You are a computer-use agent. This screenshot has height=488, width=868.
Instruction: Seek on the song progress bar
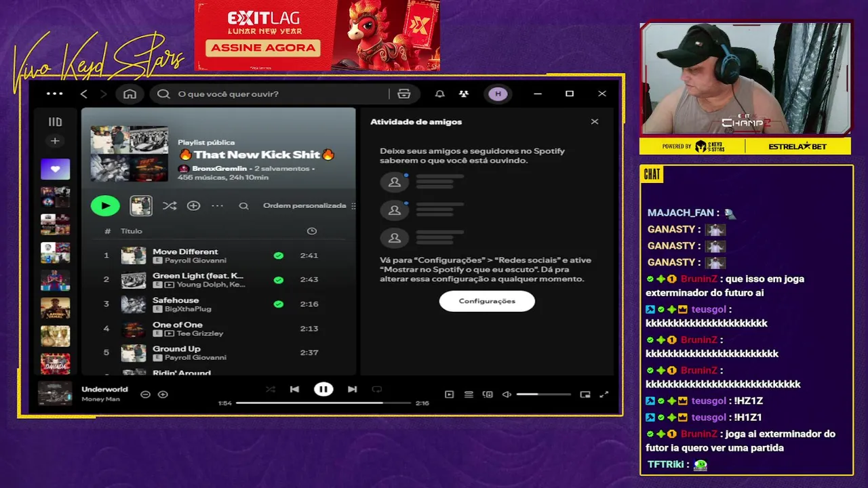[x=323, y=403]
